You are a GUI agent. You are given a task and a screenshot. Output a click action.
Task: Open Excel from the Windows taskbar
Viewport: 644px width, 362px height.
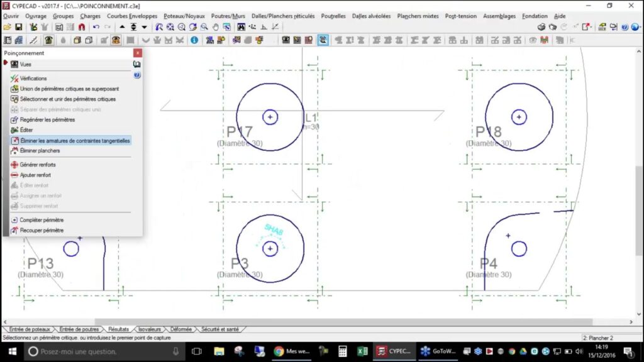[x=362, y=351]
